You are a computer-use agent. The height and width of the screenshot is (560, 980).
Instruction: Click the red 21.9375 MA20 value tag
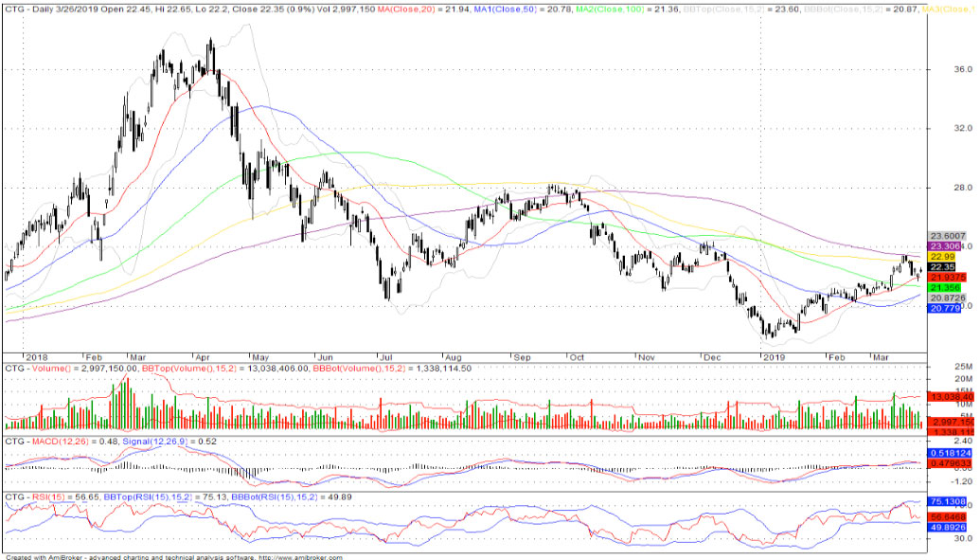pyautogui.click(x=946, y=277)
